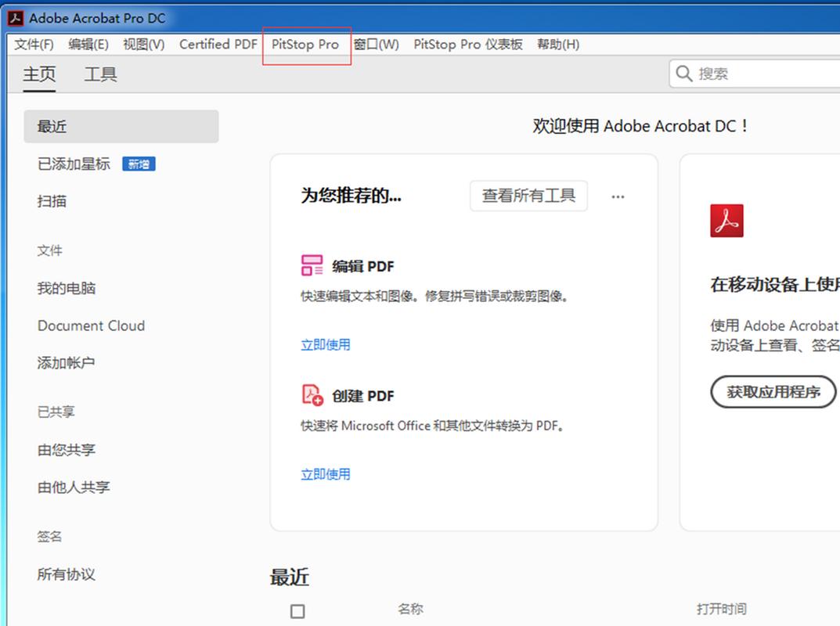Select 最近 in the sidebar
The height and width of the screenshot is (626, 840).
pos(121,127)
